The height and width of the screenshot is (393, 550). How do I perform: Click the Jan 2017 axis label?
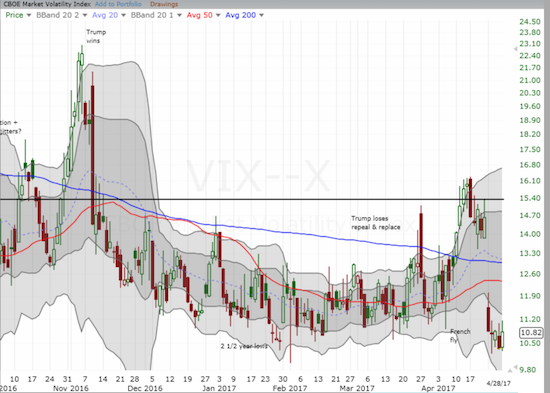[219, 388]
